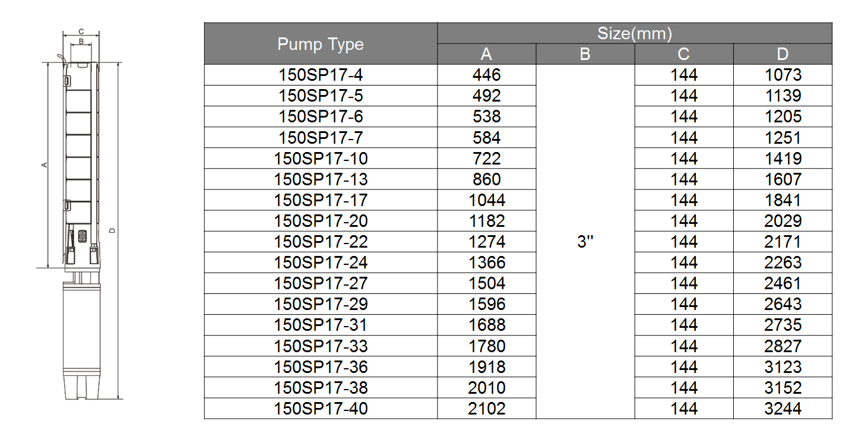Click the A value 1044

486,200
